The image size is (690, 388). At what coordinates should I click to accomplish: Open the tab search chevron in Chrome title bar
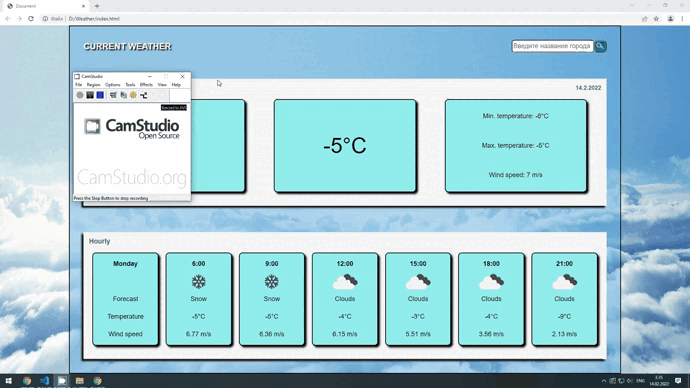pos(632,5)
